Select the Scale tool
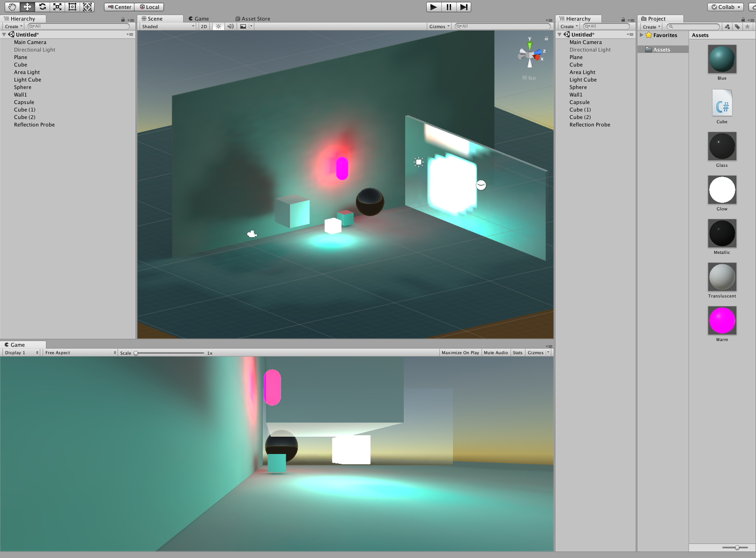Viewport: 756px width, 558px height. click(57, 7)
